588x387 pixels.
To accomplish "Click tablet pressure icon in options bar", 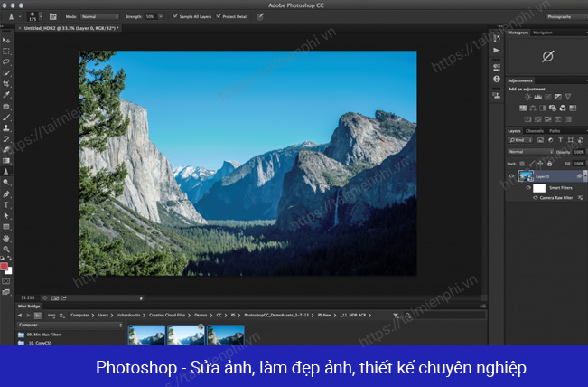I will 260,16.
